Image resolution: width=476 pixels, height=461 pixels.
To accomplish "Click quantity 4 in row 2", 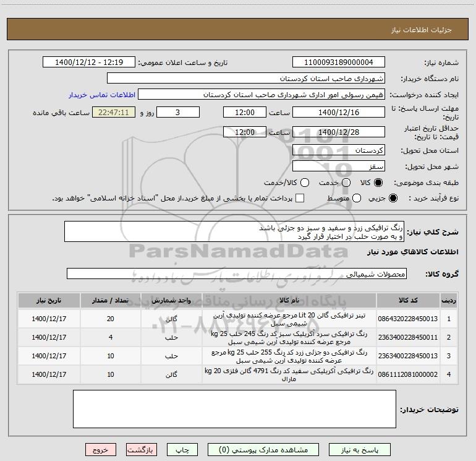I will click(x=111, y=337).
